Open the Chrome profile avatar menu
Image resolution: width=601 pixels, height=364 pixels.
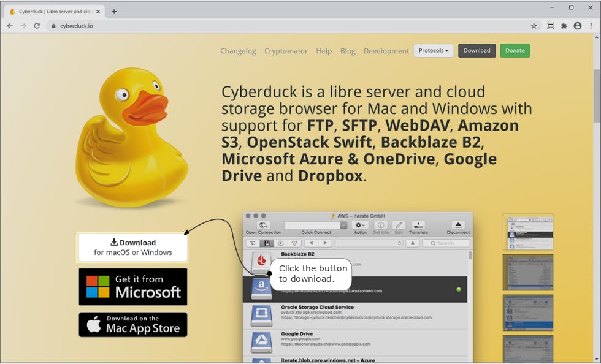click(578, 26)
